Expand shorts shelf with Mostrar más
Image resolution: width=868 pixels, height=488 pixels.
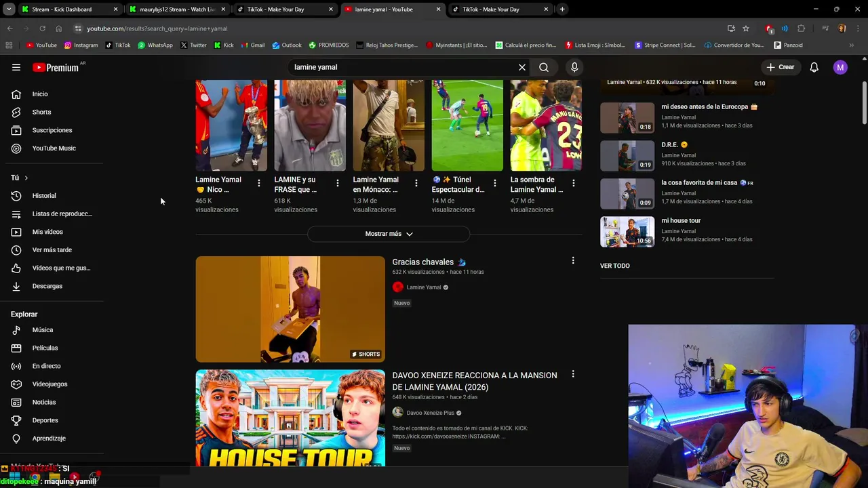[389, 234]
